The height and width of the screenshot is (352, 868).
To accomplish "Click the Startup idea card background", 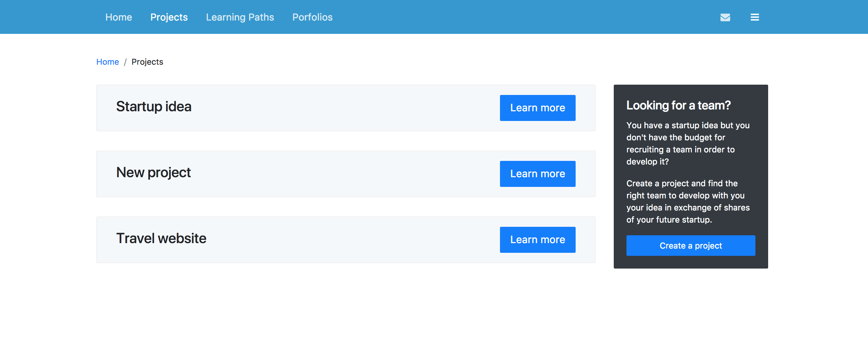I will click(x=337, y=108).
